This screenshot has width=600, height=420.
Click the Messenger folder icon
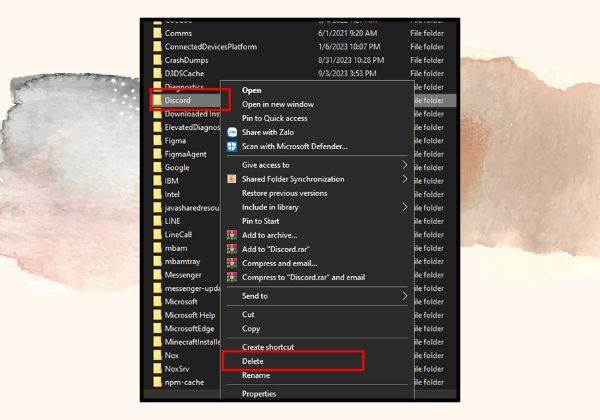[157, 275]
